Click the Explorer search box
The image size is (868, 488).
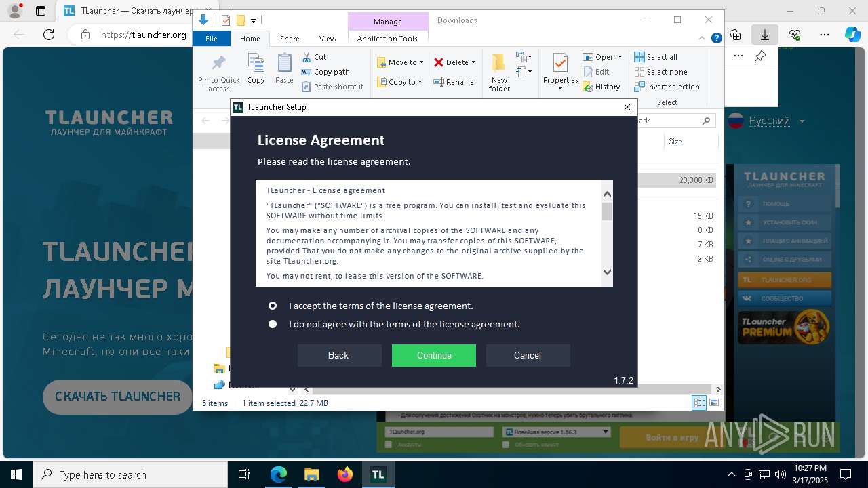coord(675,121)
